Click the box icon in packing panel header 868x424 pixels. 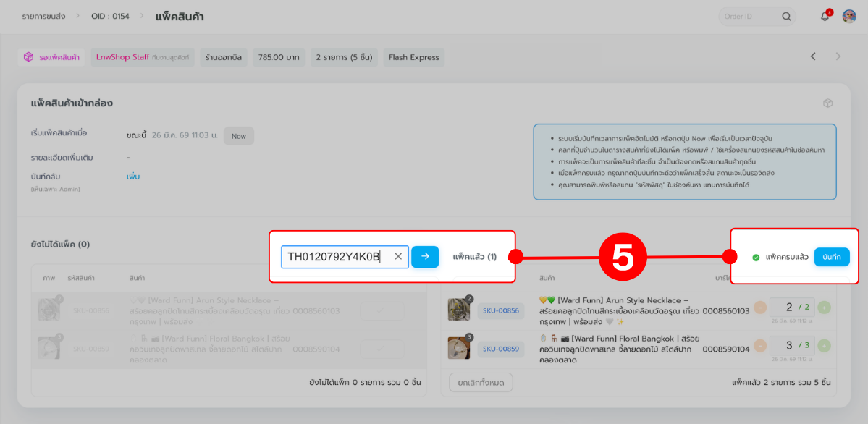coord(827,103)
